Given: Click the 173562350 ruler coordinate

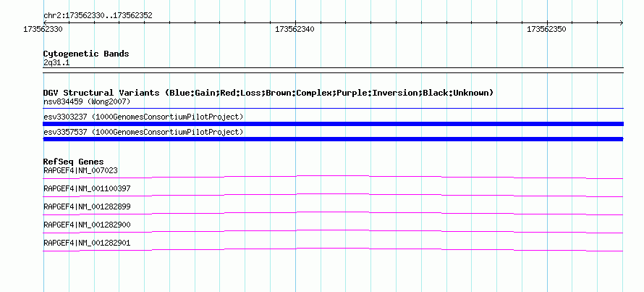Looking at the screenshot, I should tap(546, 29).
